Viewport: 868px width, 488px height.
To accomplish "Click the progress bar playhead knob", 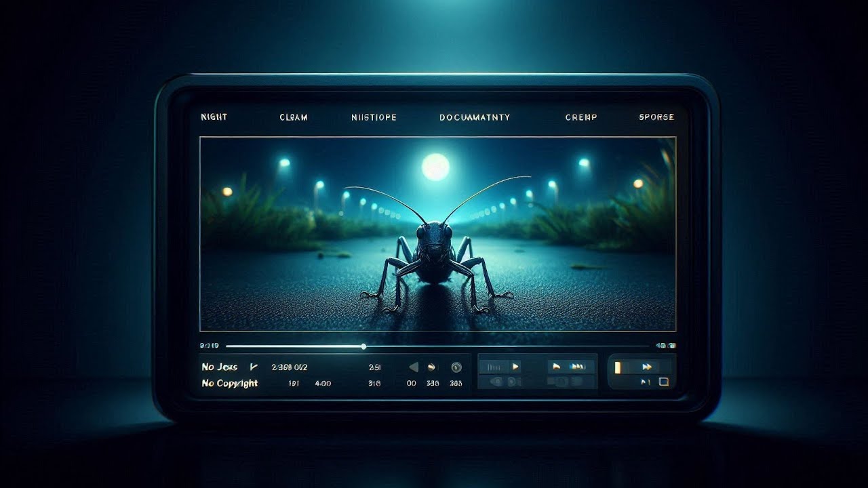I will point(363,346).
